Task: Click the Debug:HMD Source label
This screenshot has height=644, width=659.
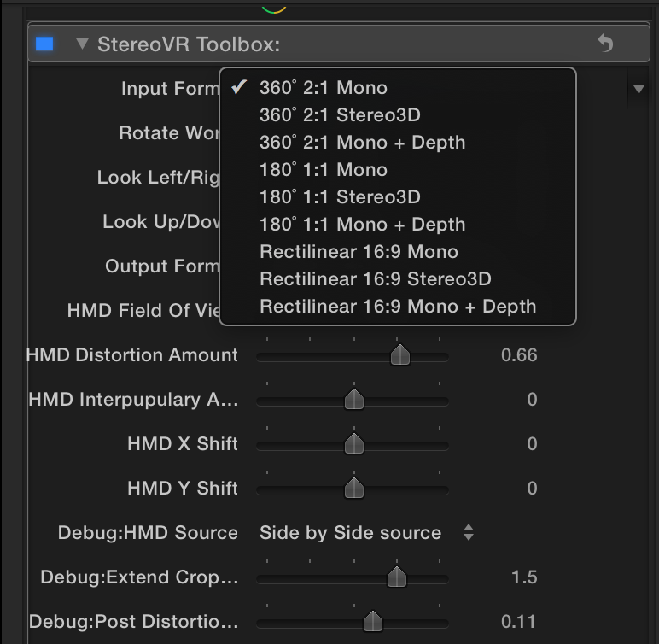Action: [x=148, y=533]
